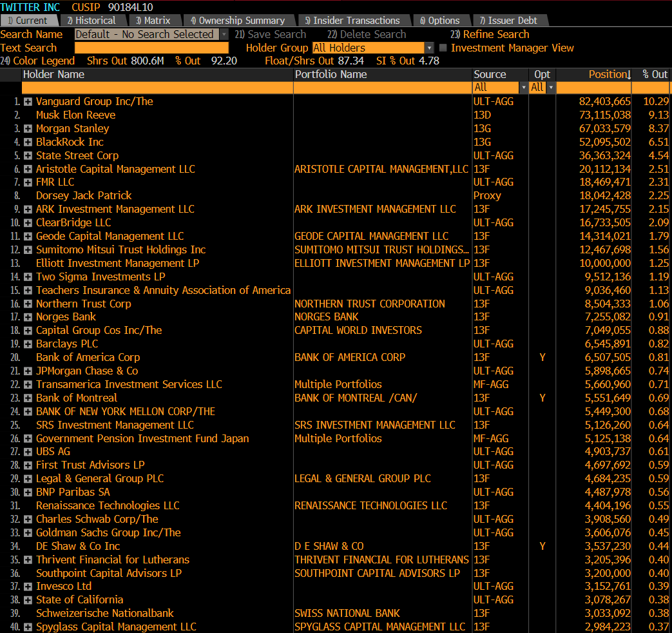Screen dimensions: 672x633
Task: Expand Goldman Sachs Group Inc/The row
Action: click(x=28, y=533)
